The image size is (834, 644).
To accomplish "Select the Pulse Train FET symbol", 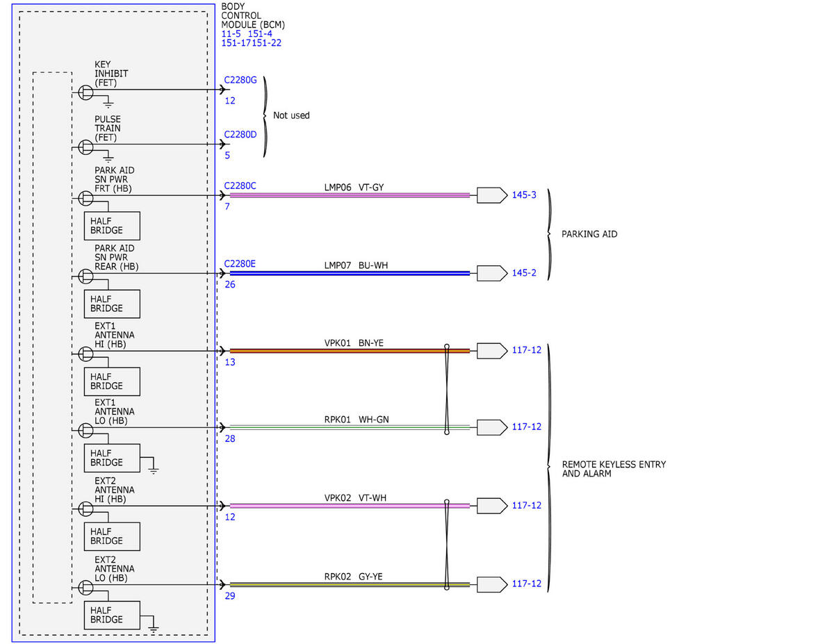I will [86, 147].
